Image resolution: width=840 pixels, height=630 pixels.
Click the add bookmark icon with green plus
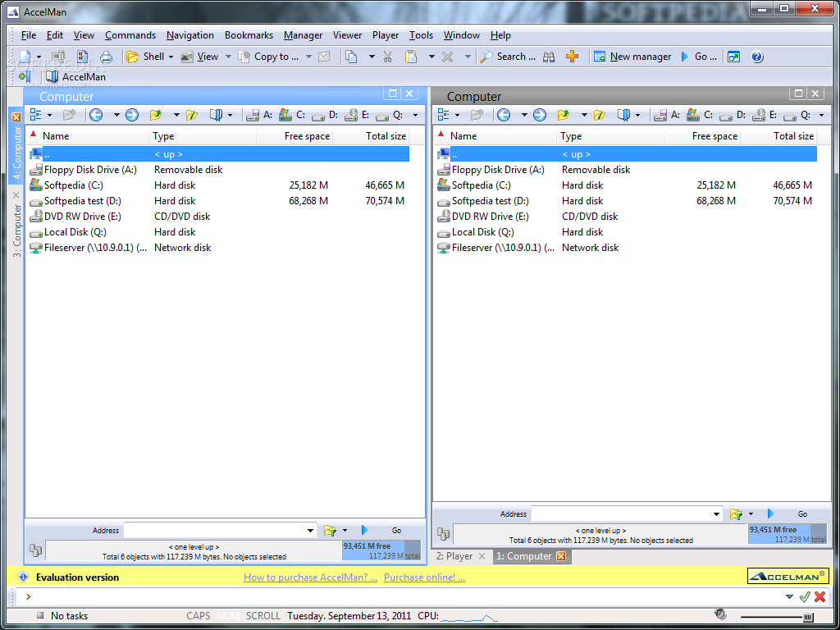[24, 76]
